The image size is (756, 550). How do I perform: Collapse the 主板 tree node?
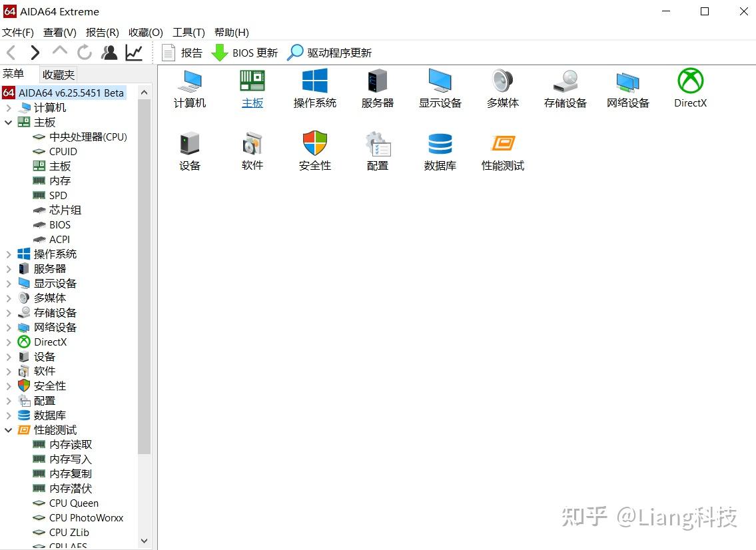tap(8, 123)
